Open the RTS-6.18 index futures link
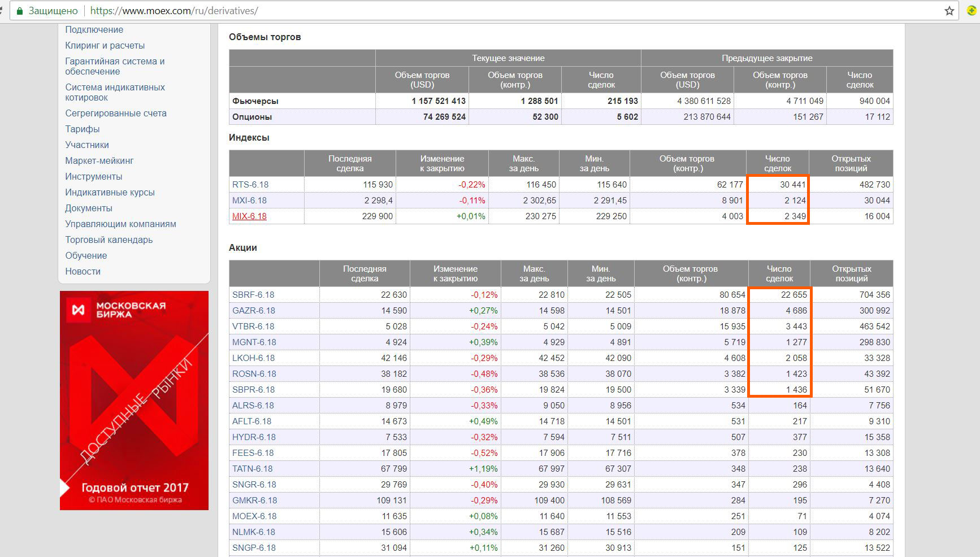The image size is (980, 557). [x=250, y=184]
